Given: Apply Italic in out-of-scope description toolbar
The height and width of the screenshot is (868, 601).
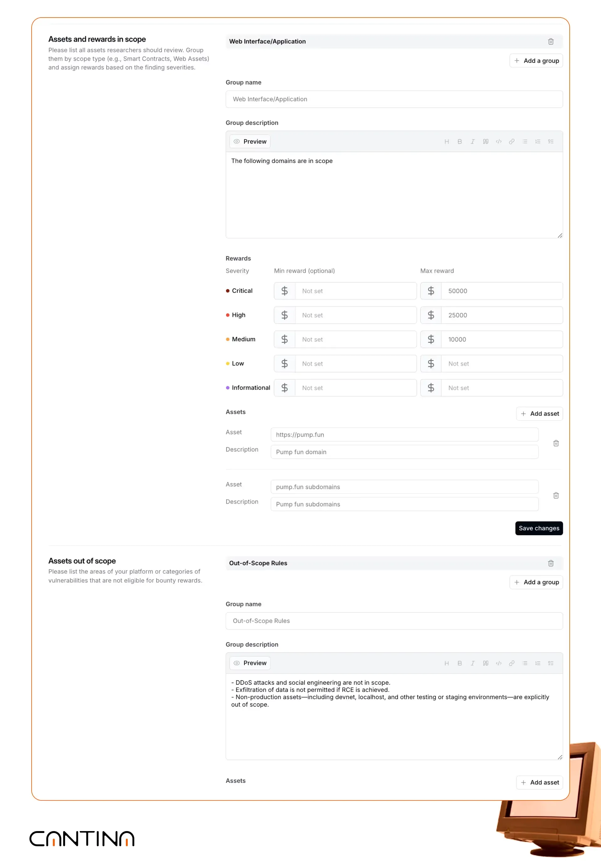Looking at the screenshot, I should click(x=473, y=663).
